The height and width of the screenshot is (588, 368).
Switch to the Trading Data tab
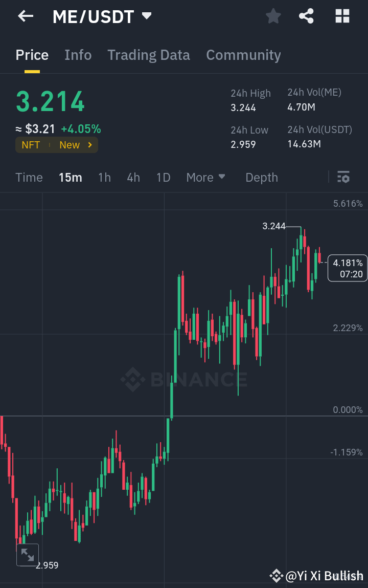[x=149, y=55]
